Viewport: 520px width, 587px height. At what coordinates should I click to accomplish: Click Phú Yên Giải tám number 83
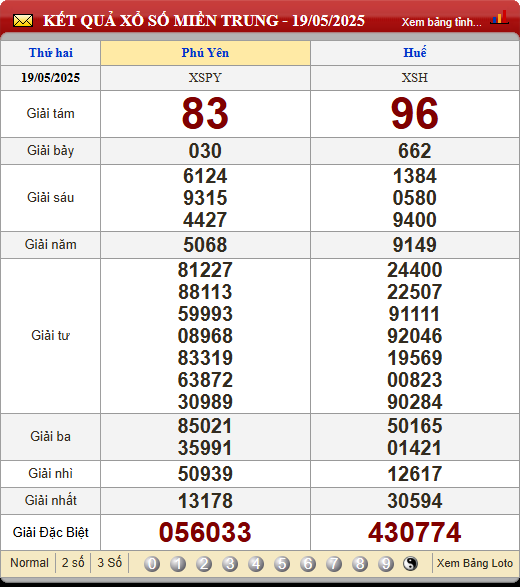click(x=205, y=113)
